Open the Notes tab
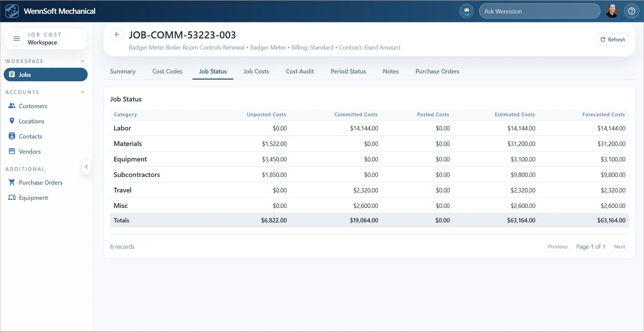The height and width of the screenshot is (332, 644). pos(391,71)
